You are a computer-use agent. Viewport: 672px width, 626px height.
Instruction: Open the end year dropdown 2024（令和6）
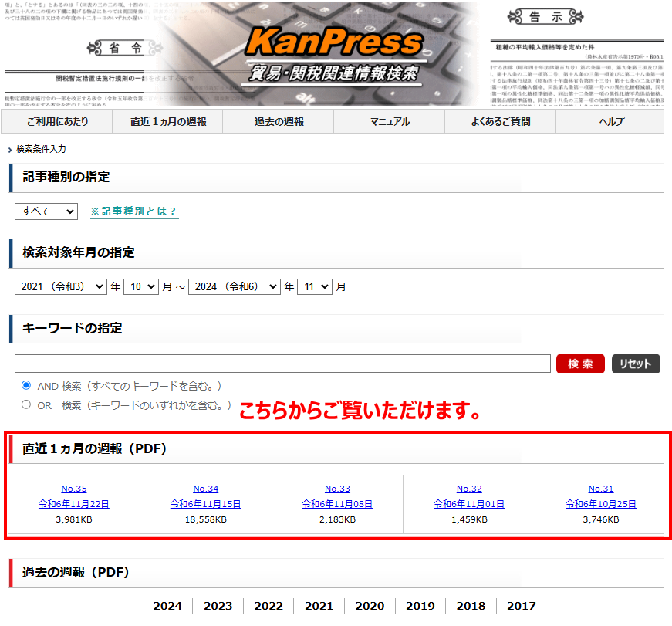(235, 286)
